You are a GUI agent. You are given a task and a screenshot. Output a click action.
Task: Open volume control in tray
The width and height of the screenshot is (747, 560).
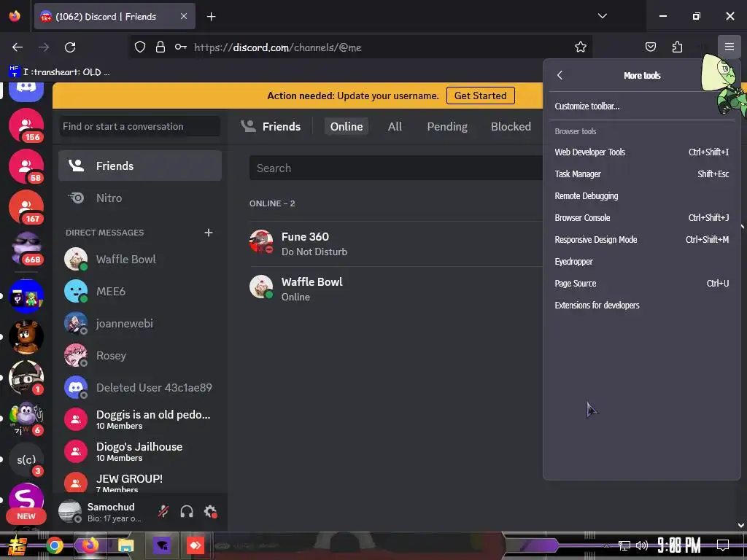(642, 545)
